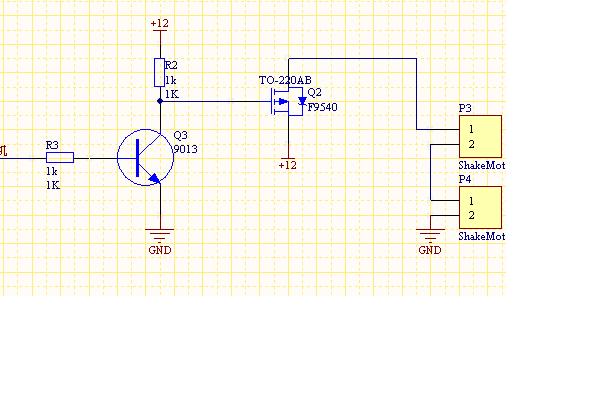
Task: Select the Q3 9013 transistor symbol
Action: (145, 157)
